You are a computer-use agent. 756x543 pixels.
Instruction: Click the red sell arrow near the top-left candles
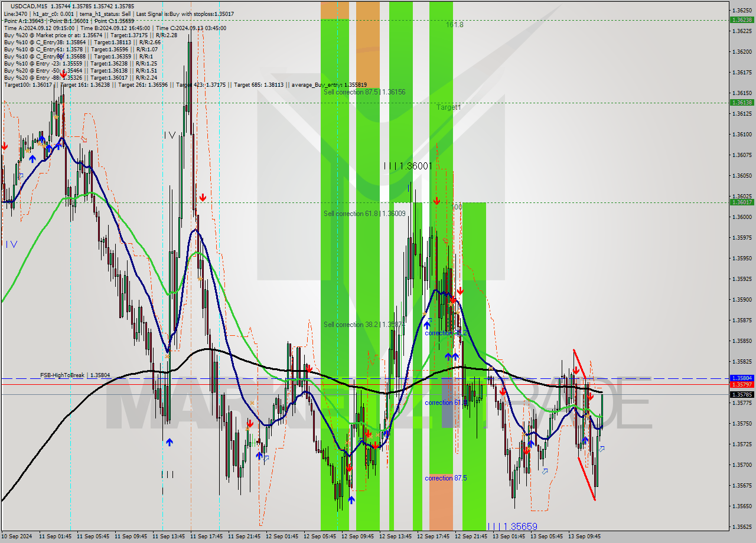pos(4,146)
